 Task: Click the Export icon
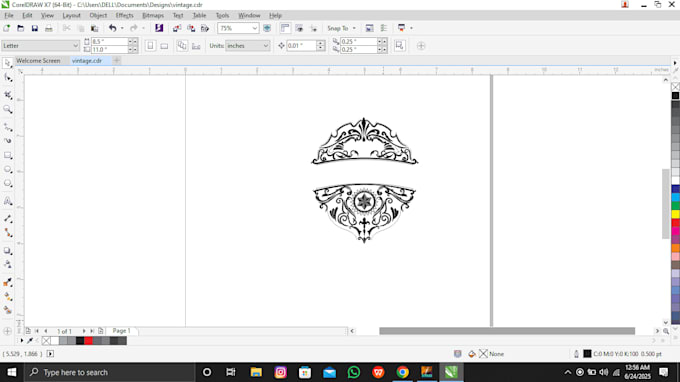tap(191, 28)
